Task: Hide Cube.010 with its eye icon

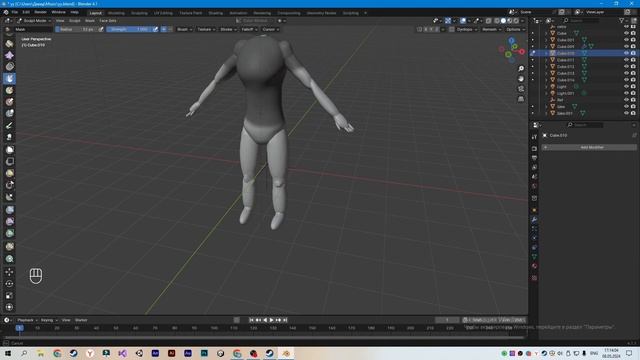Action: pos(626,53)
